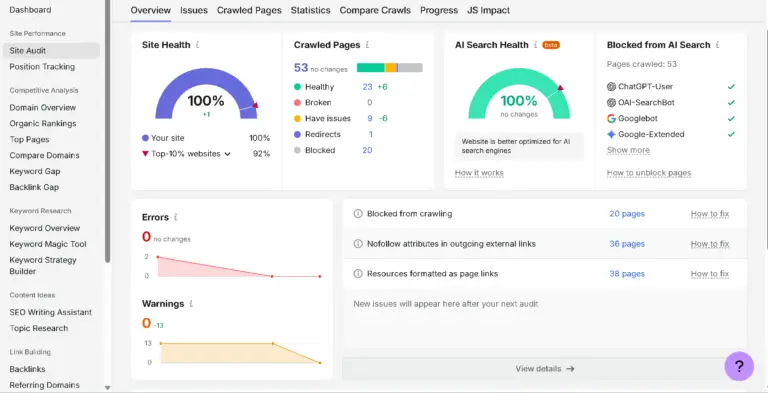768x393 pixels.
Task: Click the Errors info icon
Action: click(x=176, y=217)
